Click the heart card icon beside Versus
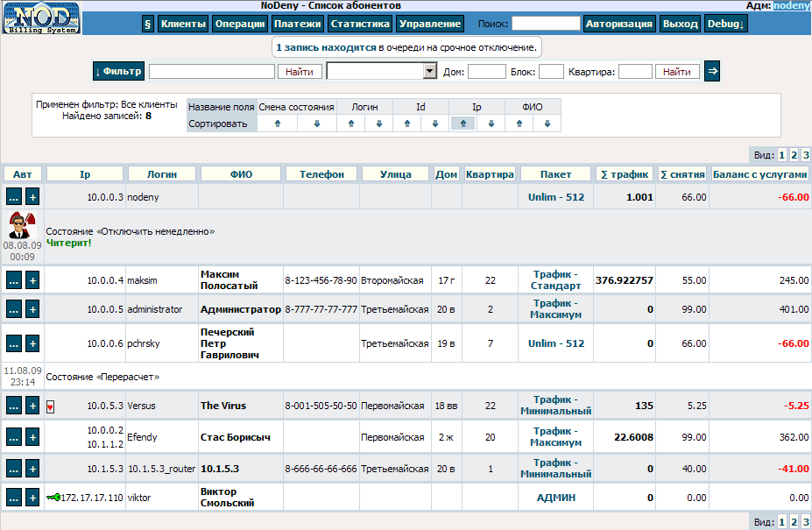This screenshot has width=812, height=530. pyautogui.click(x=50, y=406)
